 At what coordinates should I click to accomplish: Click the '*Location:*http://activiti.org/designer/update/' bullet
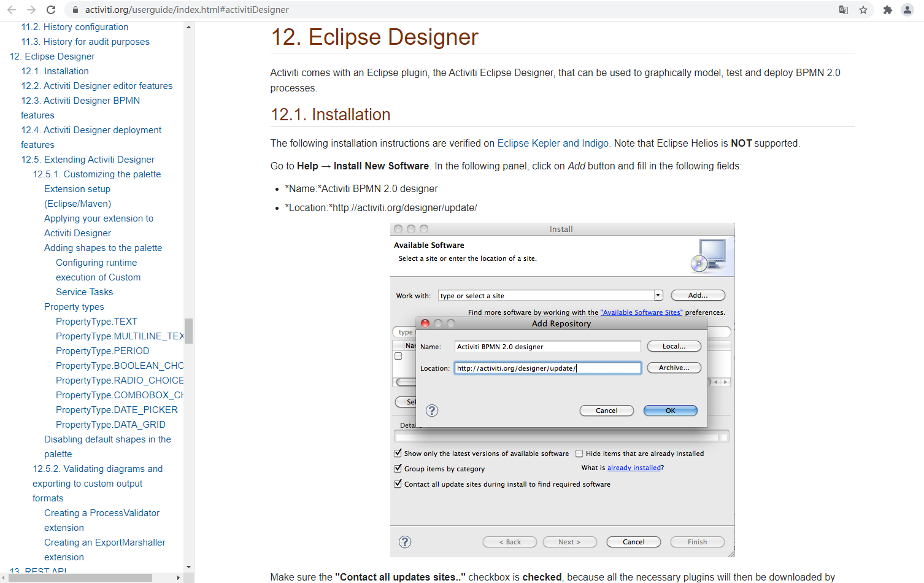[381, 207]
